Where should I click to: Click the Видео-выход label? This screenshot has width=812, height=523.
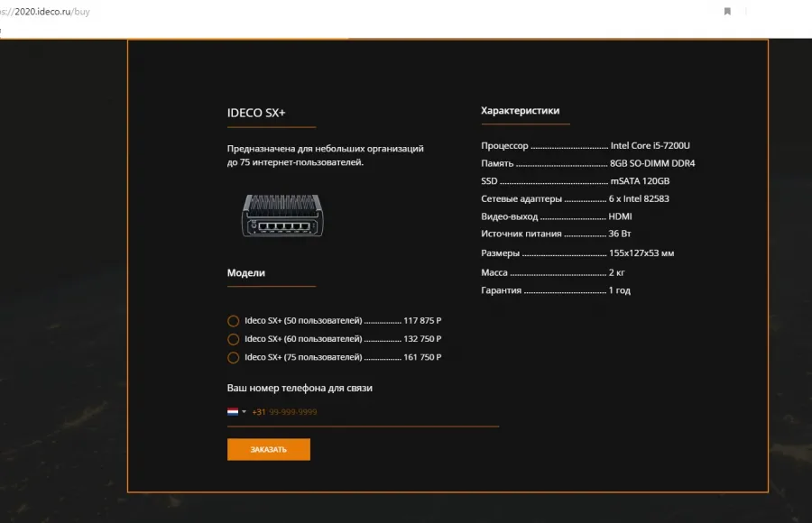coord(510,216)
